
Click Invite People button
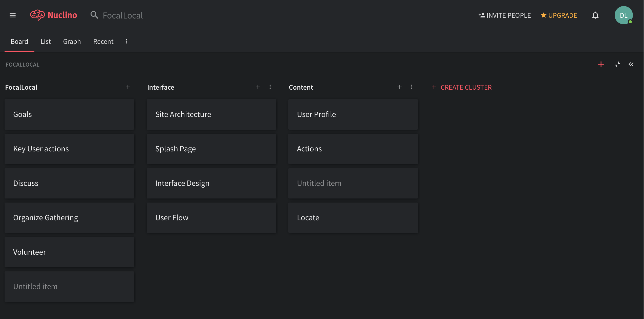pyautogui.click(x=505, y=15)
